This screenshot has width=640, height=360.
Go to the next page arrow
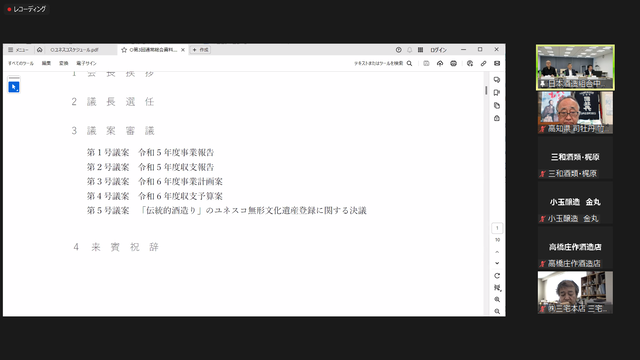coord(497,263)
